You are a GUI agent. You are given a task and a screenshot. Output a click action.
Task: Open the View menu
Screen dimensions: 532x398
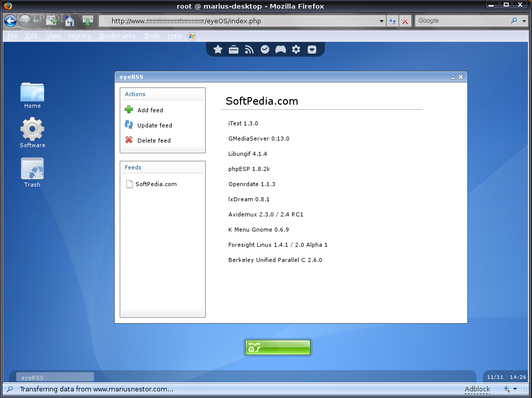click(53, 36)
